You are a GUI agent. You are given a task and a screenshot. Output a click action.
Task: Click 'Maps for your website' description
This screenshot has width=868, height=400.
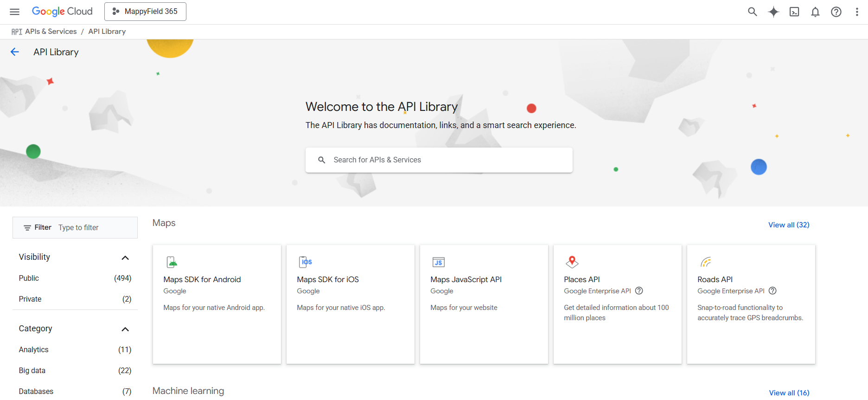(464, 308)
